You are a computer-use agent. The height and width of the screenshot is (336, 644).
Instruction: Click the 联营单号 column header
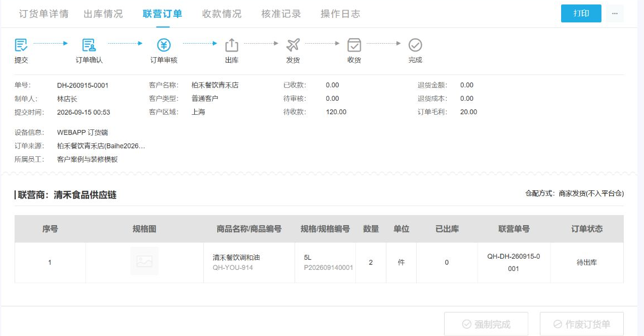coord(514,229)
